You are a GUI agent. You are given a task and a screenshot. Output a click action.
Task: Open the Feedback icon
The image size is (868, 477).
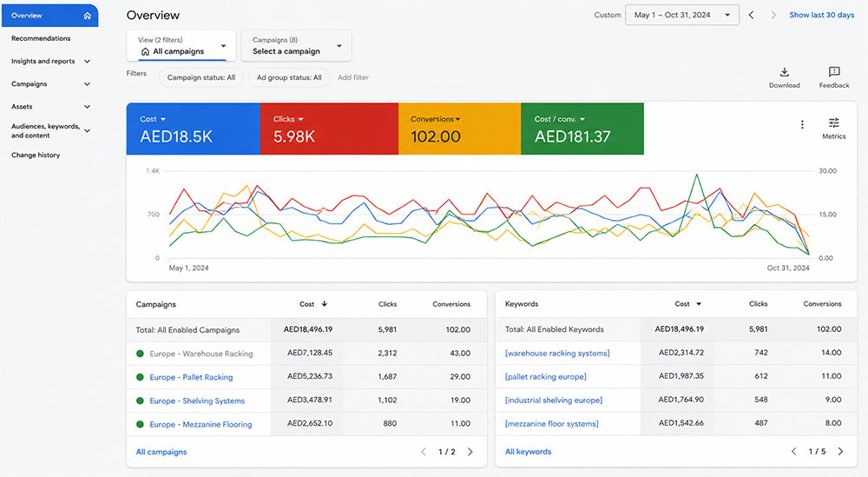[x=833, y=72]
